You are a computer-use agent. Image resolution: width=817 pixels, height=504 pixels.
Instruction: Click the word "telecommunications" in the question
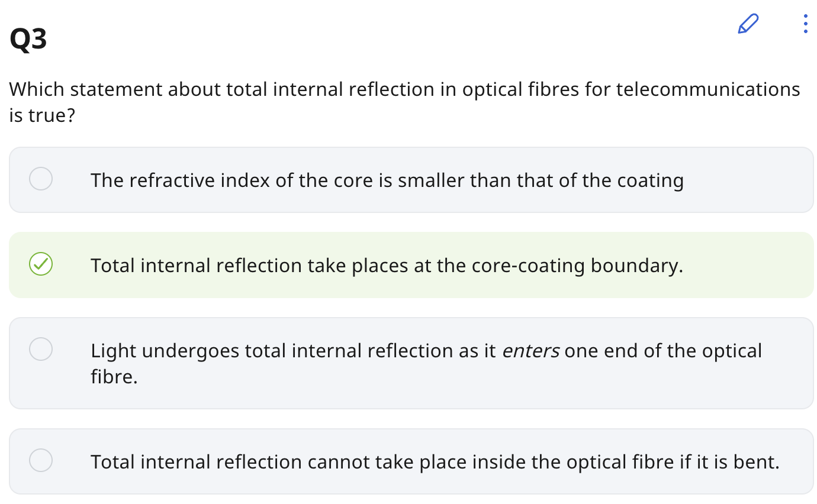coord(708,90)
